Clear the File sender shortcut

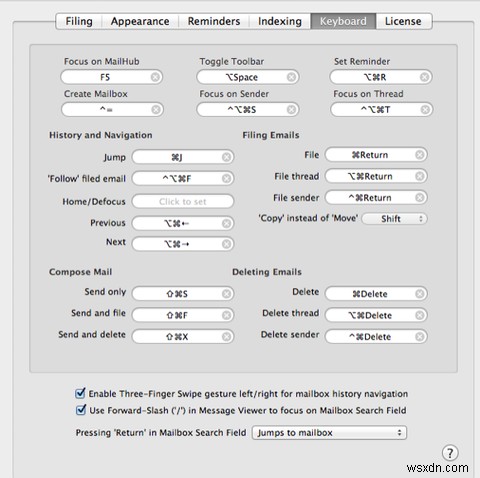pos(420,198)
